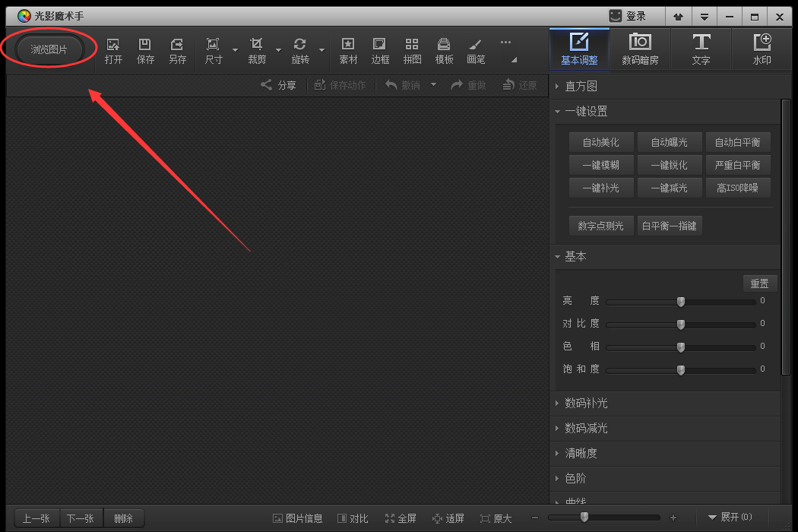Open the Border (边框) tool

click(x=380, y=49)
